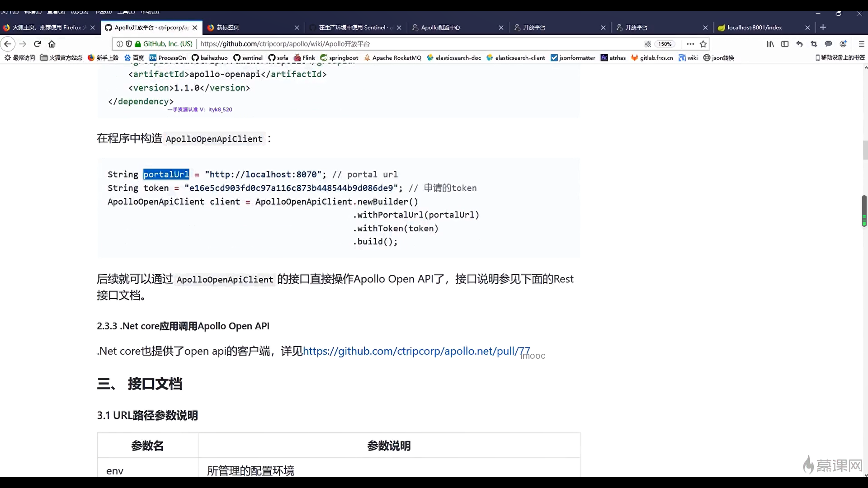The image size is (868, 488).
Task: Open a new tab with plus button
Action: [x=823, y=28]
